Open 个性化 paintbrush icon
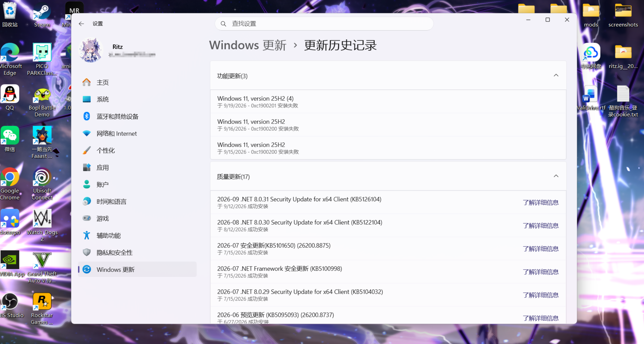Viewport: 644px width, 344px height. (86, 150)
